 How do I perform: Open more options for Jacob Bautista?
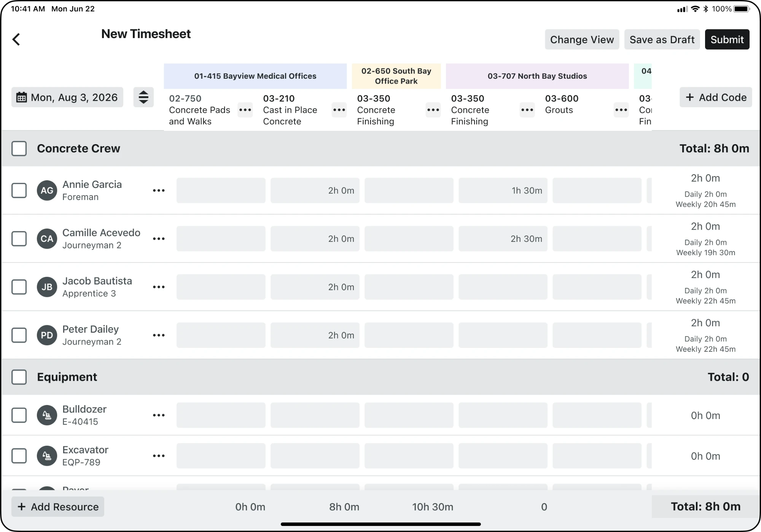[159, 287]
